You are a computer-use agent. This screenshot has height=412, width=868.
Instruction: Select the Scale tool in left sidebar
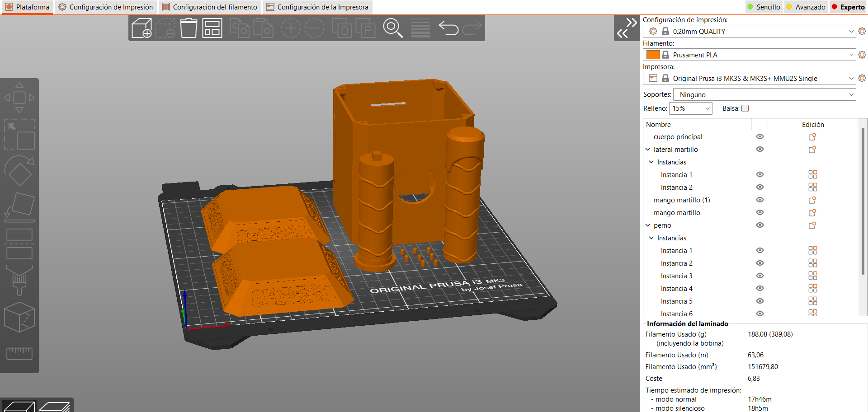coord(19,134)
